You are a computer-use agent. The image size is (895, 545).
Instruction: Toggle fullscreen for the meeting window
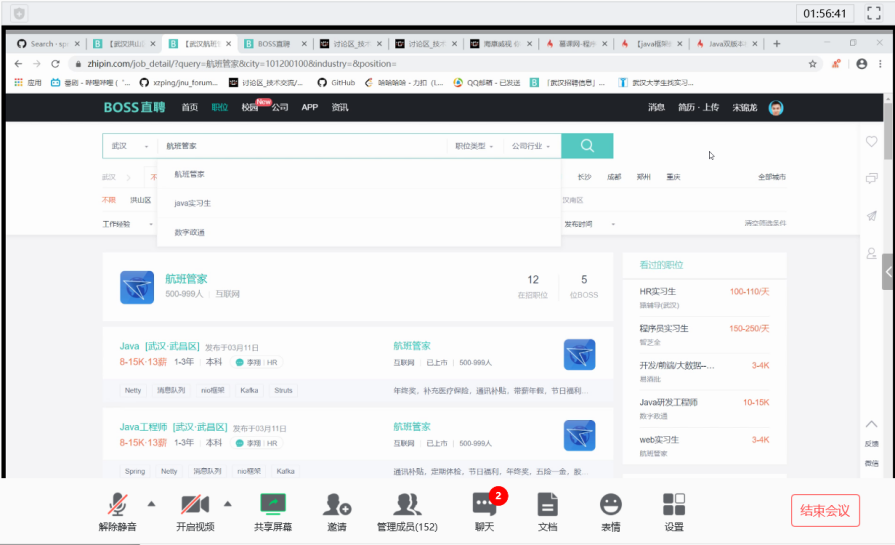tap(874, 13)
